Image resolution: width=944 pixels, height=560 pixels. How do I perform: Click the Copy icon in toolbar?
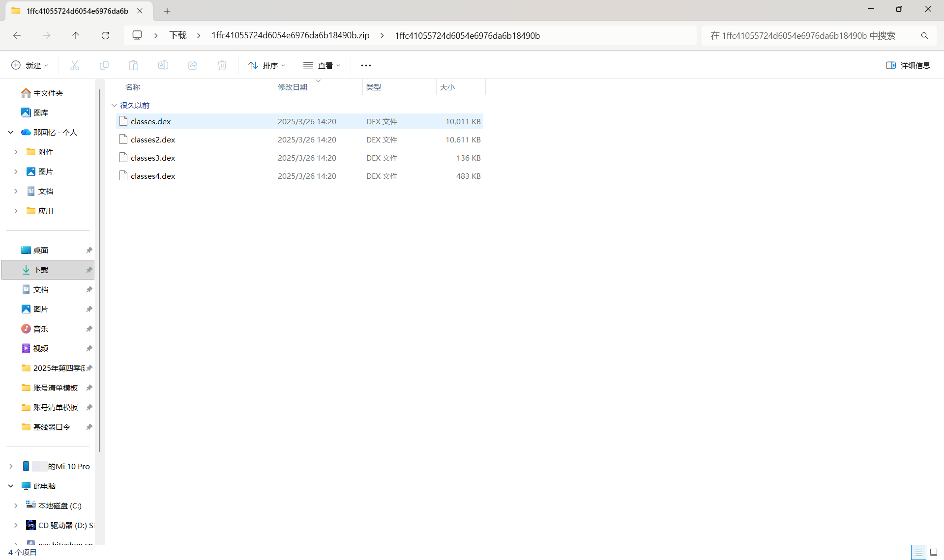104,65
